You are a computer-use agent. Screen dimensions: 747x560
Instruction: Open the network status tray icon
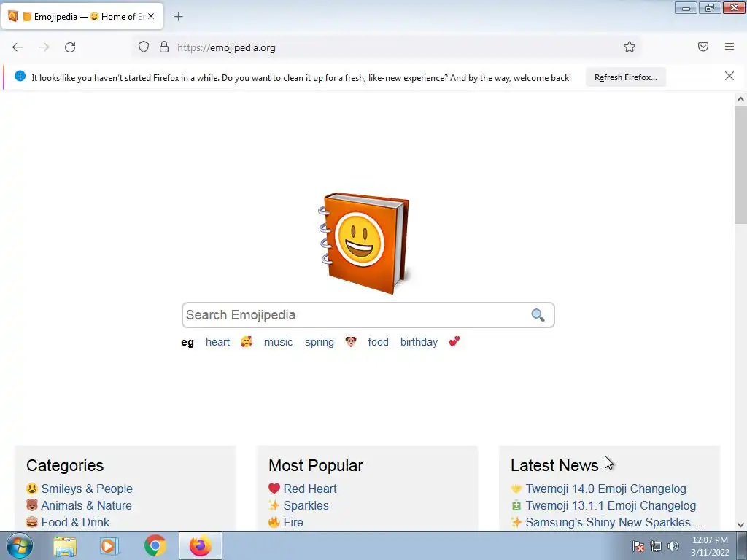point(656,546)
